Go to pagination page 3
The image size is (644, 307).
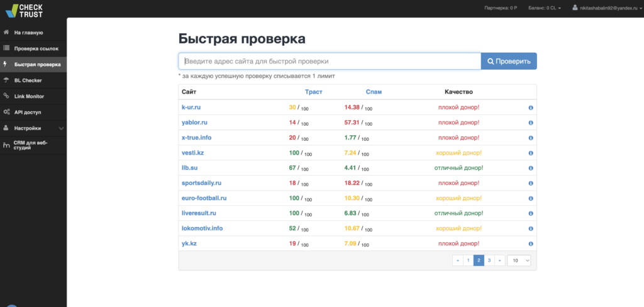click(x=489, y=260)
